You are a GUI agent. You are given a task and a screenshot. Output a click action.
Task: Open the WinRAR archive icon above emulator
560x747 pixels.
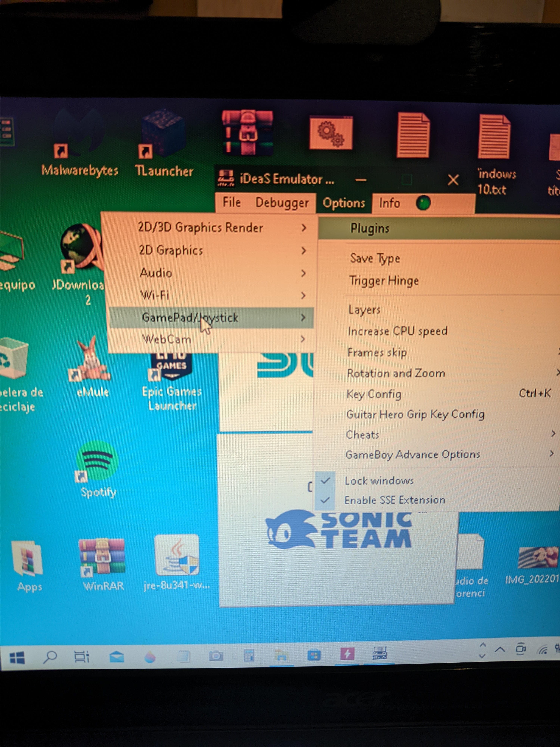(x=247, y=132)
